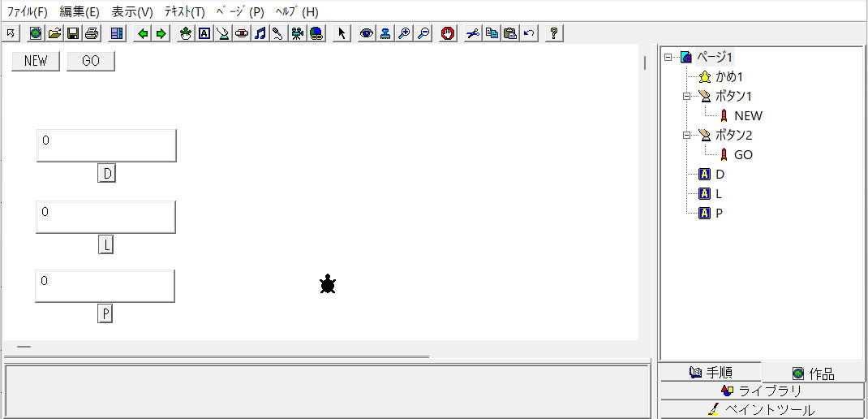The height and width of the screenshot is (419, 868).
Task: Click the undo arrow icon
Action: 529,34
